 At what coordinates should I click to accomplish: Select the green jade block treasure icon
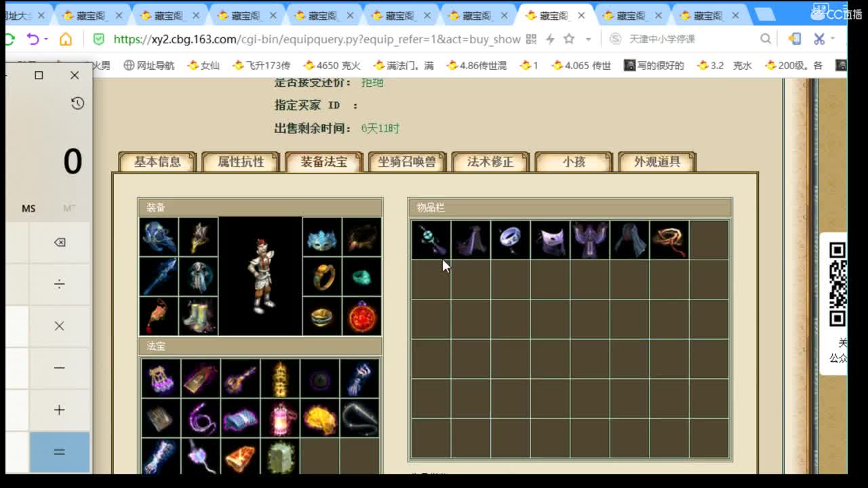click(280, 457)
